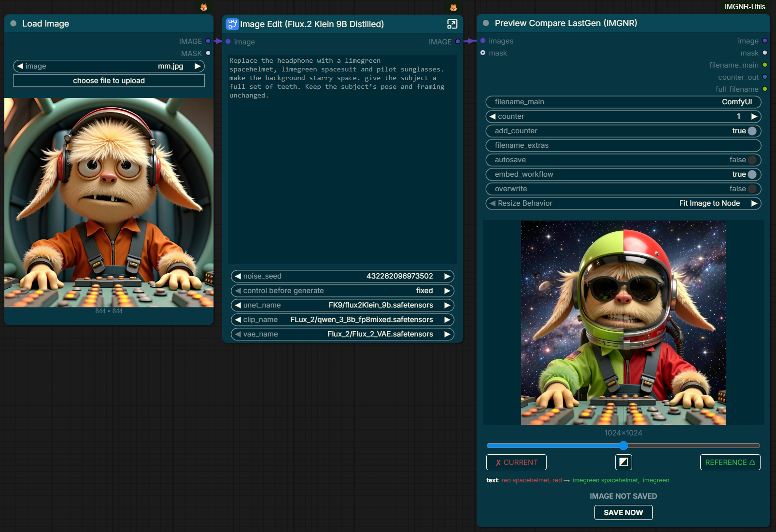Click Preview Compare mask input socket
Viewport: 776px width, 532px height.
(x=483, y=53)
